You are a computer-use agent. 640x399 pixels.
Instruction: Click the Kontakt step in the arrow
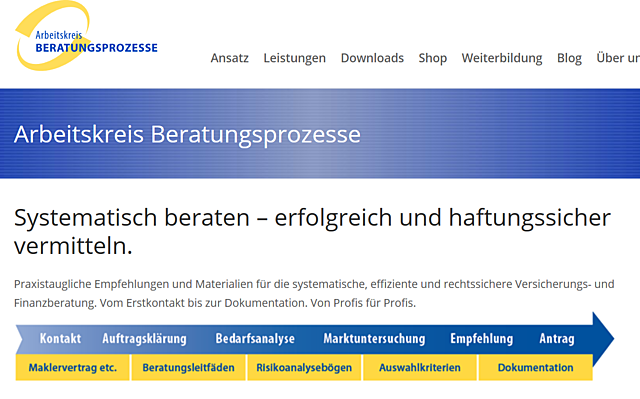pos(60,339)
